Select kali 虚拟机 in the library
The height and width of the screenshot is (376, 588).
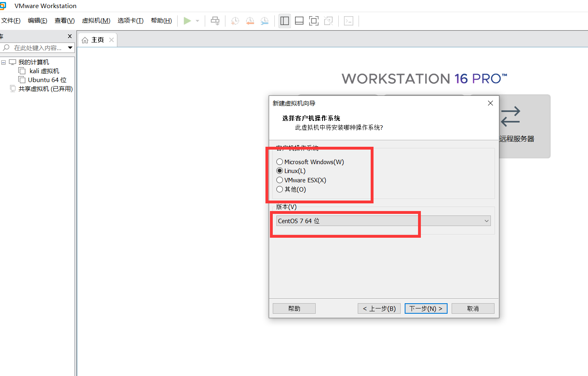coord(44,71)
